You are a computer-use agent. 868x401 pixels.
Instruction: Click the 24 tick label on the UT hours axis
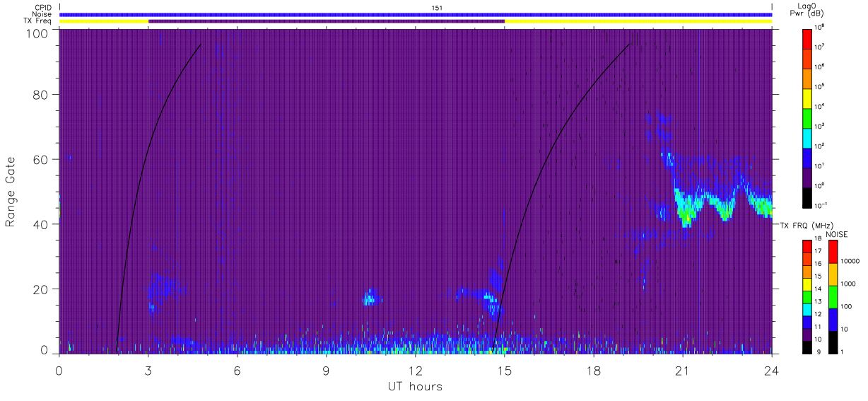[772, 371]
